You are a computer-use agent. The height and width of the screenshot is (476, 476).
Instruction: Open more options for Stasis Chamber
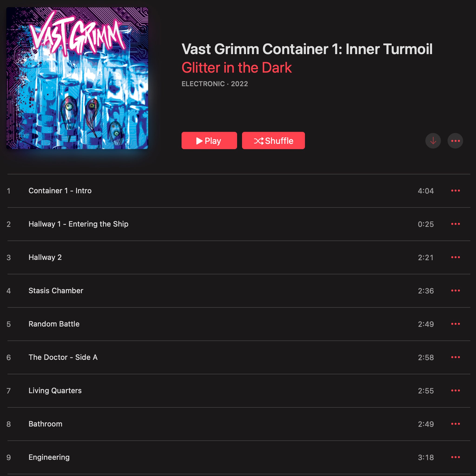[x=455, y=291]
